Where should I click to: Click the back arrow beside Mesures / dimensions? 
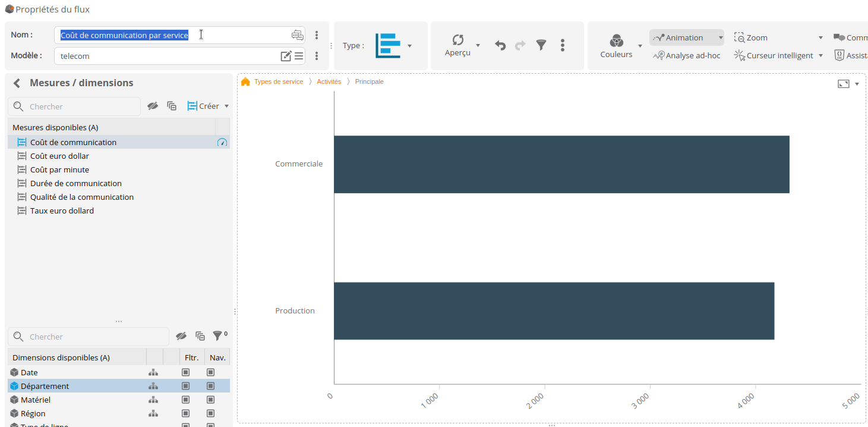[x=17, y=83]
